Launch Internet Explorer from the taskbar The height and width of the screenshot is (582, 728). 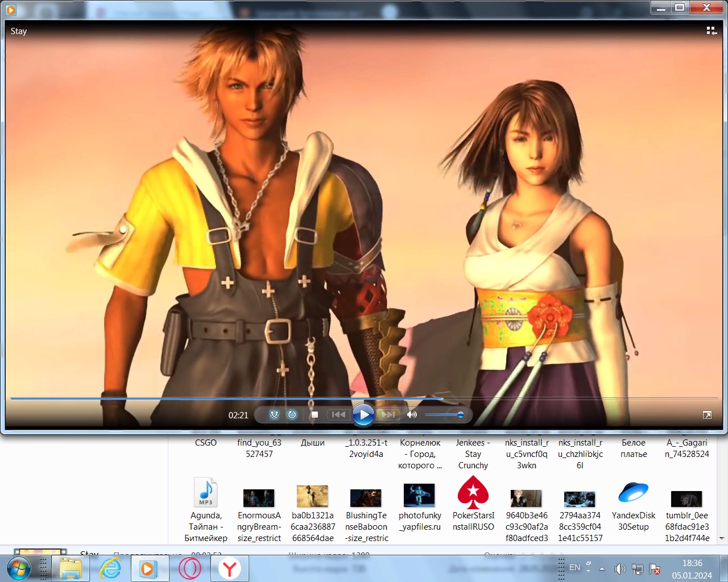click(110, 568)
